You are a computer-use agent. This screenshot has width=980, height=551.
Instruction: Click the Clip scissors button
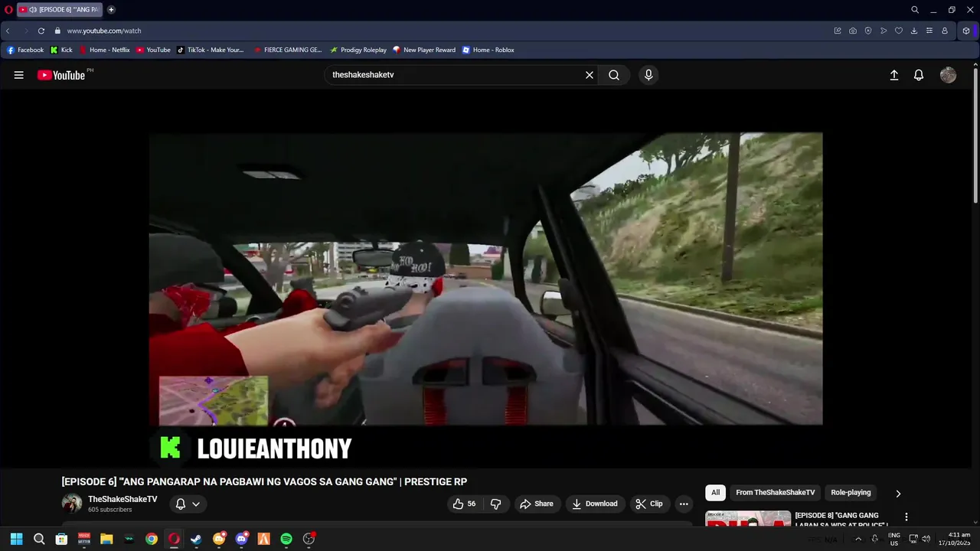pos(649,504)
